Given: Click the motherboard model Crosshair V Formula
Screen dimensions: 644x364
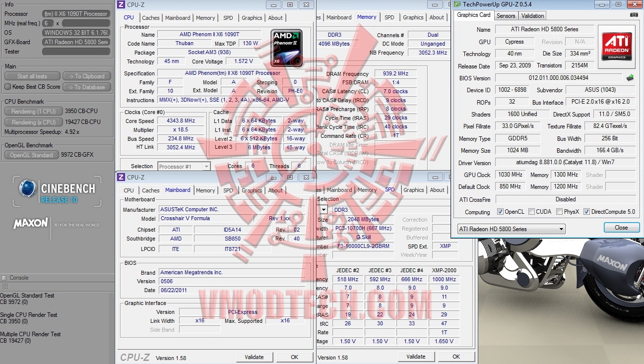Looking at the screenshot, I should click(x=206, y=219).
